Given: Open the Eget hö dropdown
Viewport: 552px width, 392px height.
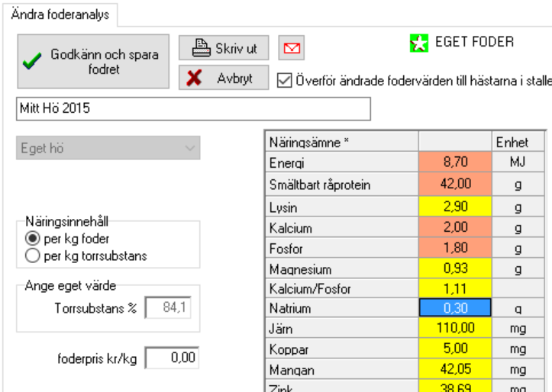Looking at the screenshot, I should click(x=108, y=148).
